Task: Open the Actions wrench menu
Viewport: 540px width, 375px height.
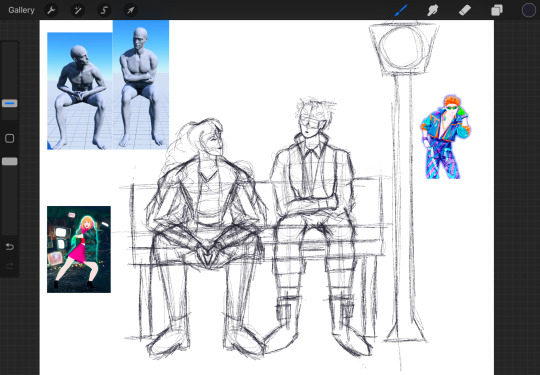Action: click(x=51, y=10)
